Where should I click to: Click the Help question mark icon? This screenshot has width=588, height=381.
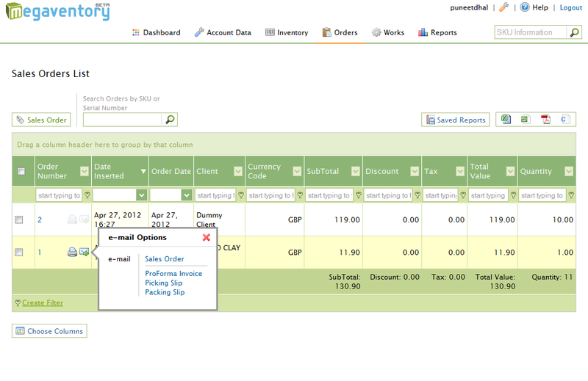(525, 7)
